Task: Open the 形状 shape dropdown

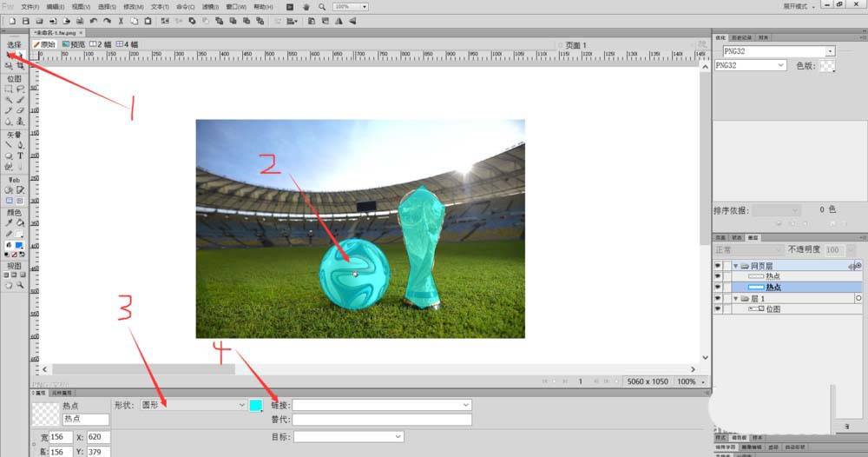Action: [x=193, y=405]
